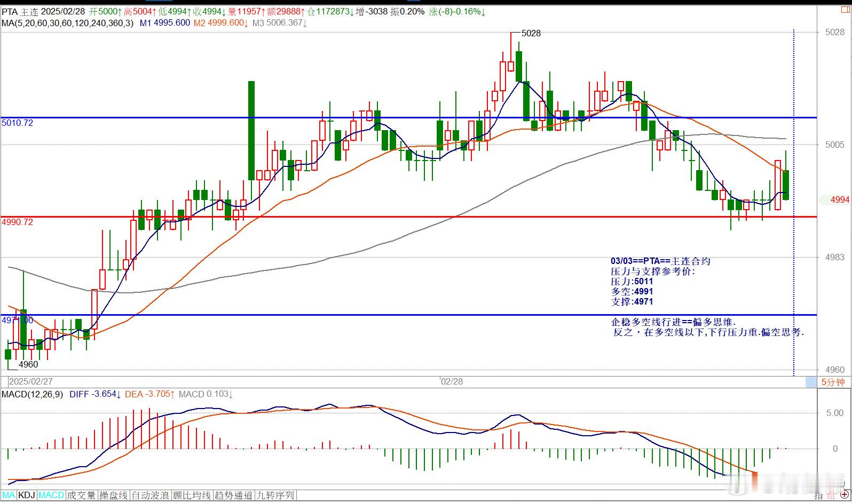
Task: Click the 2025/02/27 date label
Action: [31, 381]
